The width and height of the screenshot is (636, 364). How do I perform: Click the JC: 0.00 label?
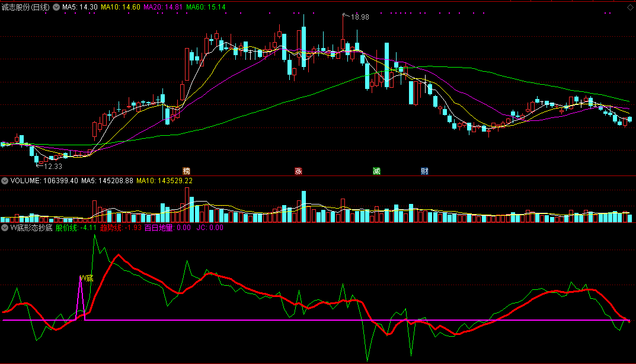coord(210,228)
